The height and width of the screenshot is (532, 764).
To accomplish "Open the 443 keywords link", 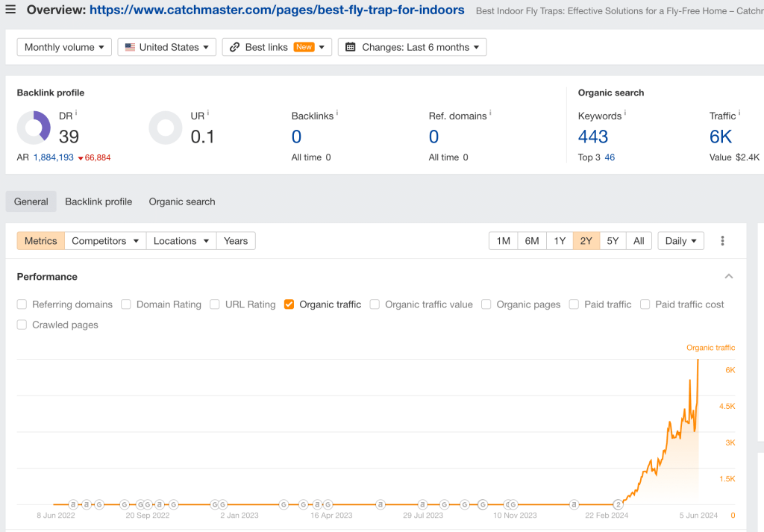I will [x=593, y=137].
